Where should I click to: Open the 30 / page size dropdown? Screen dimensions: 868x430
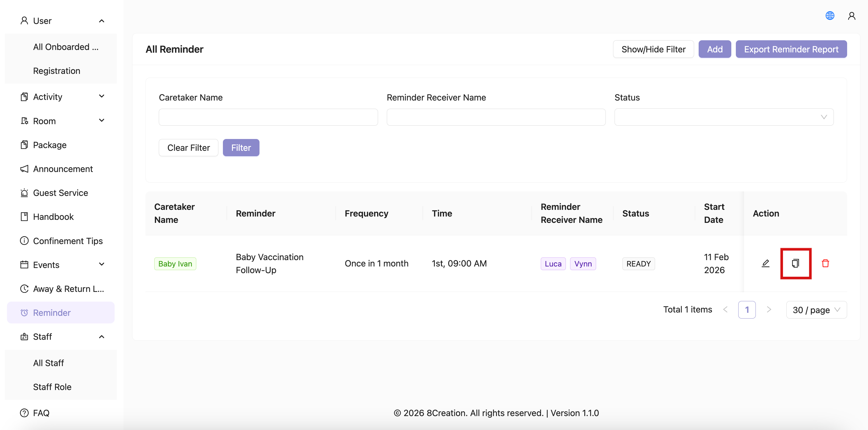click(816, 309)
